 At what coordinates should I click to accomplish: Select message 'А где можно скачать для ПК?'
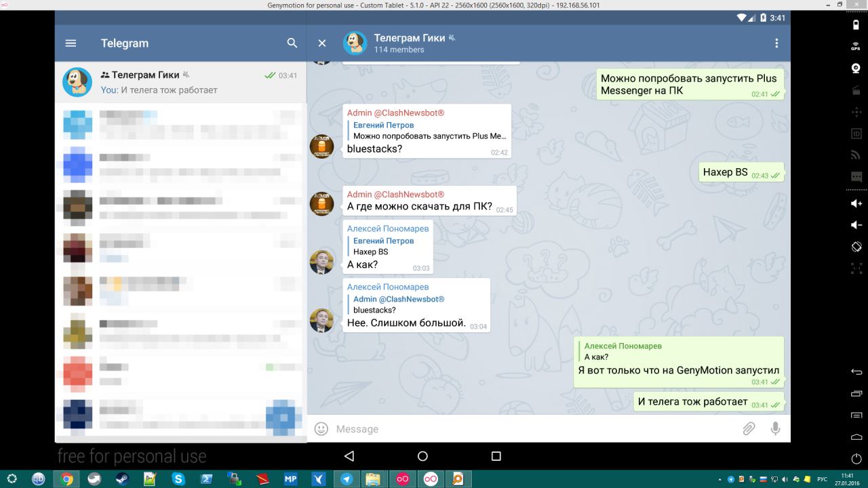click(x=429, y=201)
